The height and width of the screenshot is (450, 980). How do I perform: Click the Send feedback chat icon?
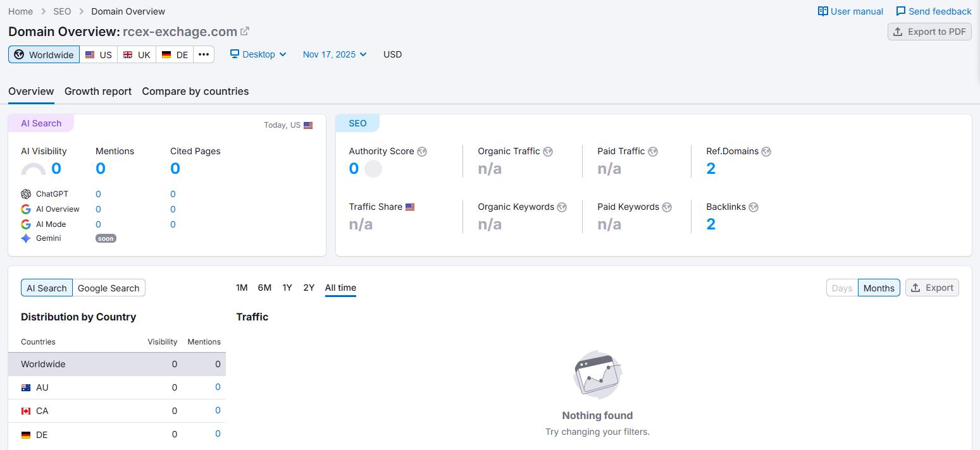[901, 11]
